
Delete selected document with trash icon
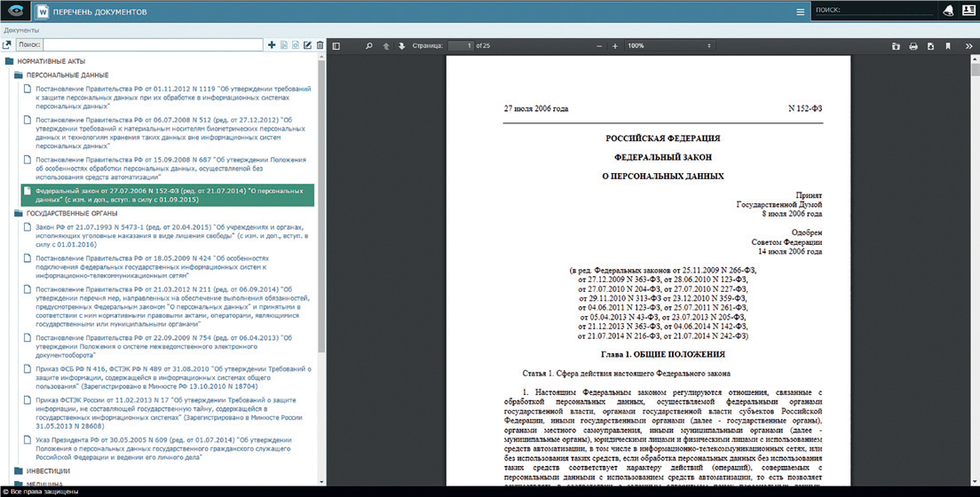[320, 45]
